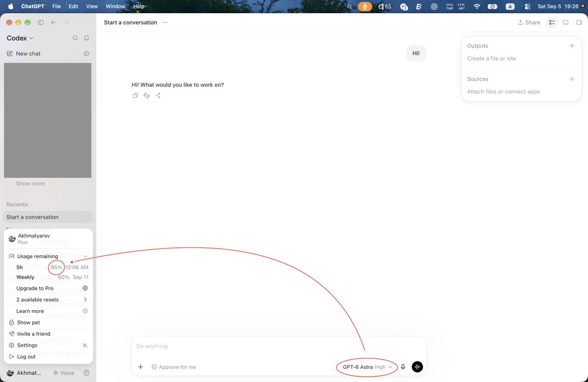
Task: Click the CPU TMP stats in menu bar
Action: click(455, 6)
